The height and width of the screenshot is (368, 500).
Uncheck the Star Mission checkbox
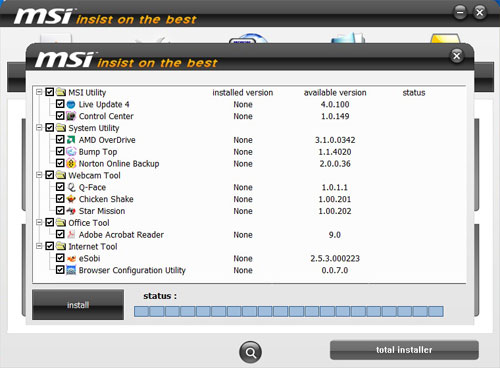(x=60, y=211)
